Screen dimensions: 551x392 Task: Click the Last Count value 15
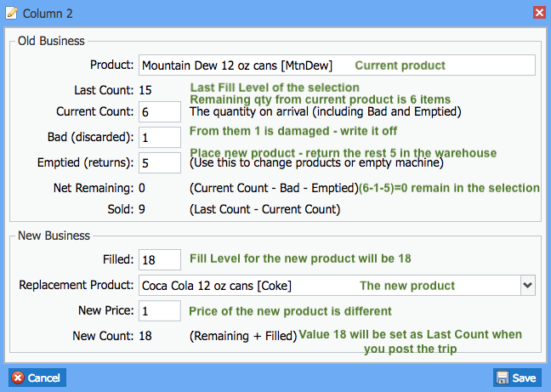145,90
